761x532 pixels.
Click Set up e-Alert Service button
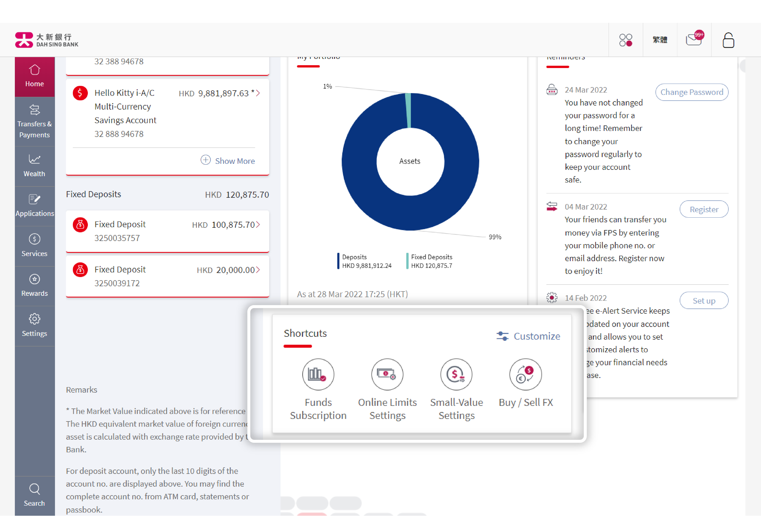(703, 300)
